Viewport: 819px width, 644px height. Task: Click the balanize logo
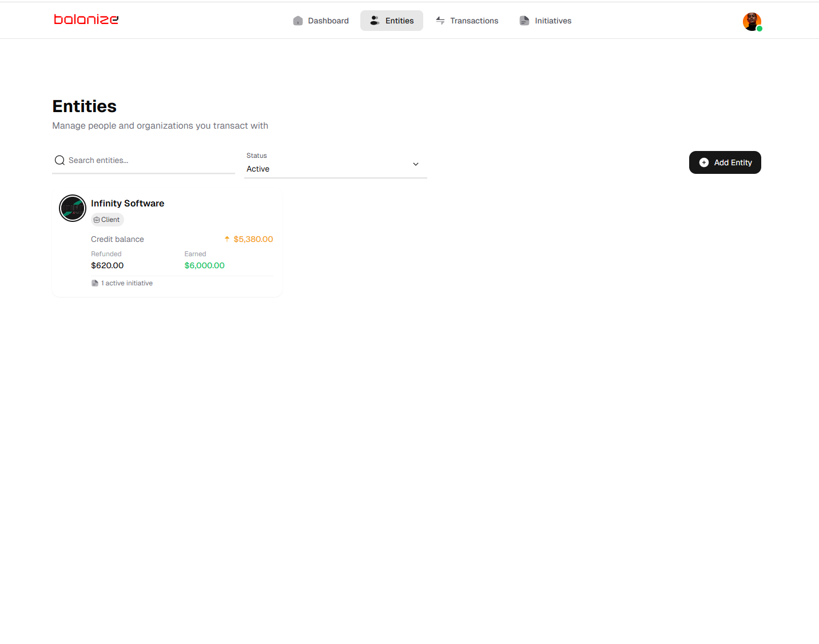(86, 19)
